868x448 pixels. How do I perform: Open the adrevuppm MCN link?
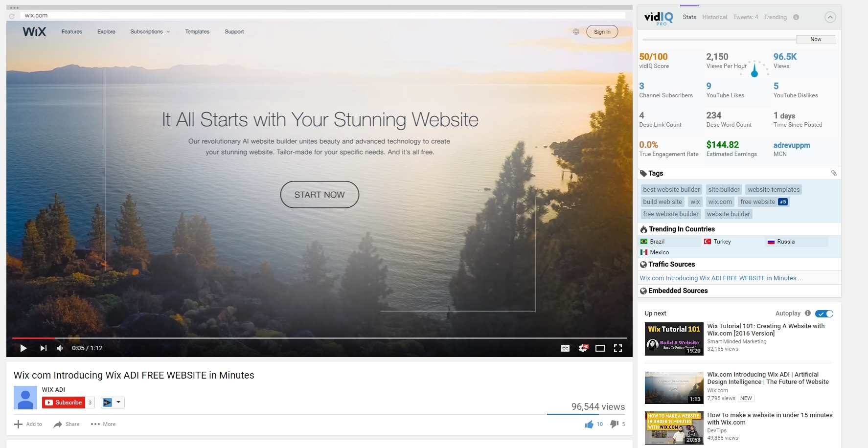point(792,145)
